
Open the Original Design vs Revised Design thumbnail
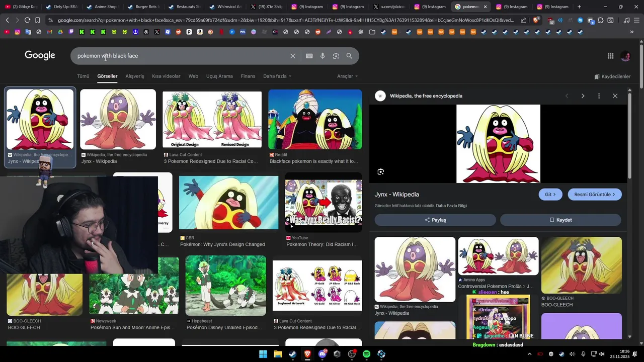(212, 120)
